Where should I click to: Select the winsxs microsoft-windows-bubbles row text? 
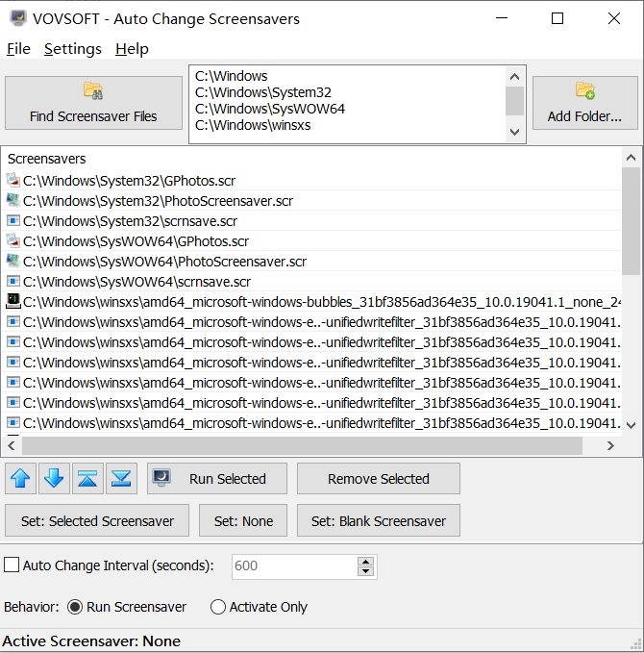322,302
